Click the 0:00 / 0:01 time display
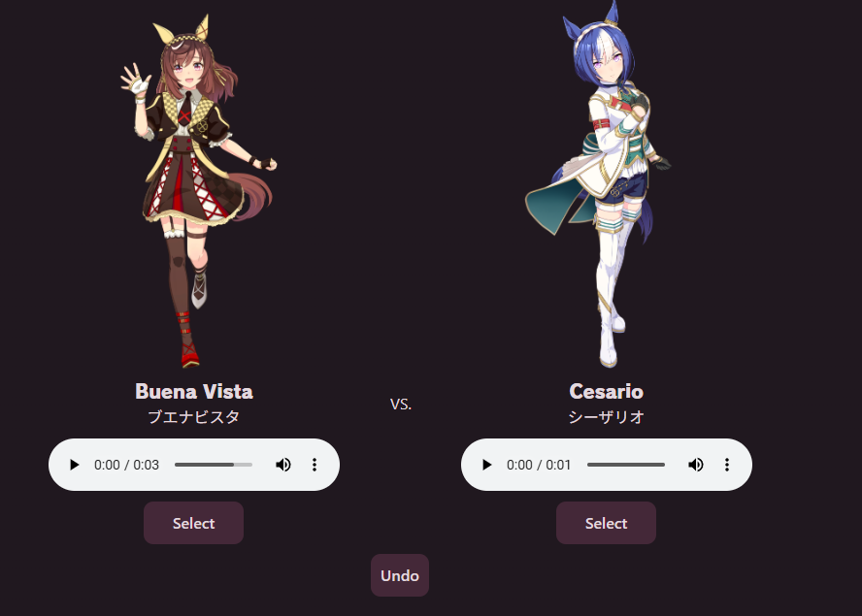Viewport: 862px width, 616px height. [x=539, y=465]
